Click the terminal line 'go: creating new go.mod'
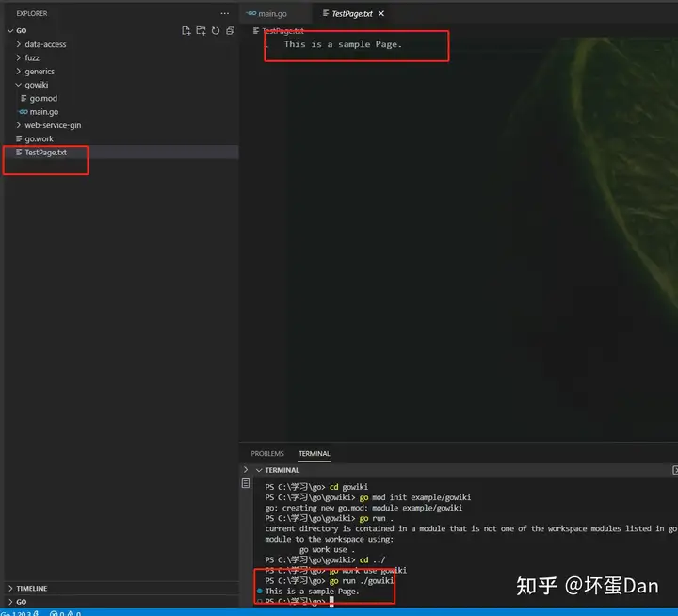Viewport: 678px width, 616px height. [x=363, y=508]
